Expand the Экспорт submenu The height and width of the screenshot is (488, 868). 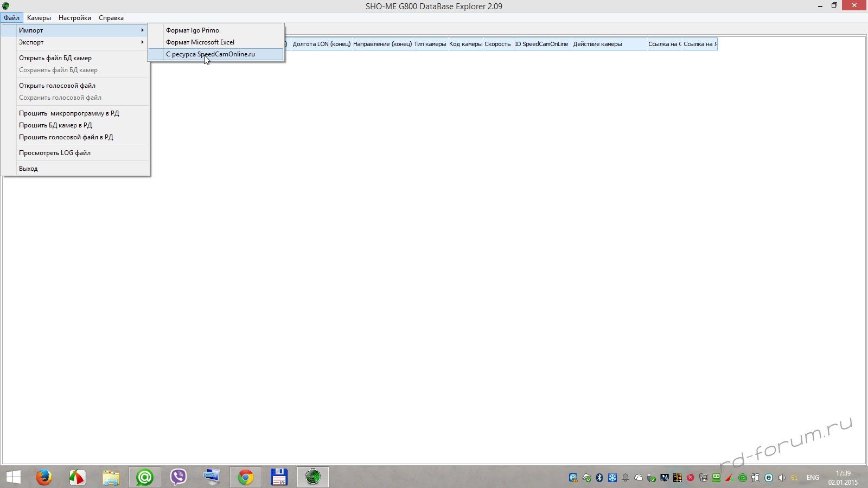(x=75, y=42)
